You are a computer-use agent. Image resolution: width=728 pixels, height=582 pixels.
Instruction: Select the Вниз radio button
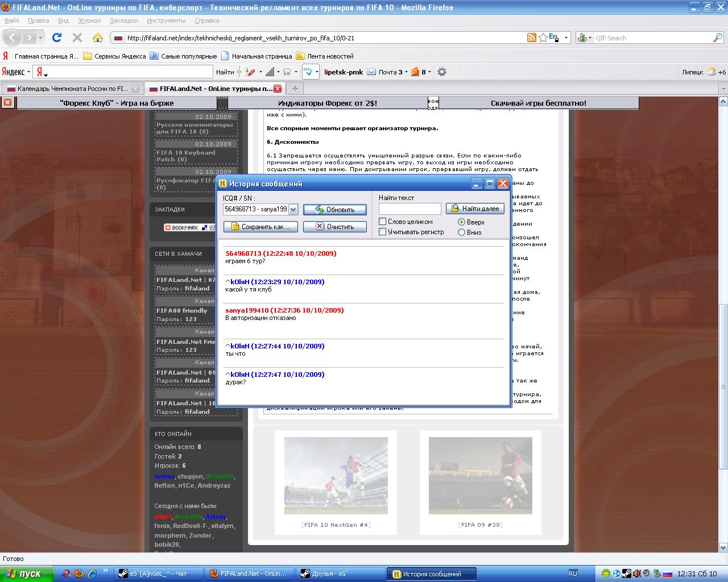(461, 232)
